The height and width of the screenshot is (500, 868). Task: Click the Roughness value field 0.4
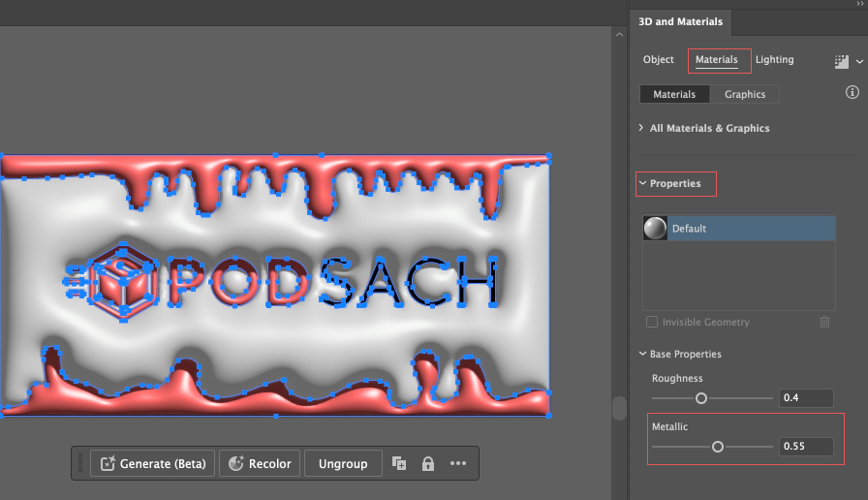click(x=805, y=397)
